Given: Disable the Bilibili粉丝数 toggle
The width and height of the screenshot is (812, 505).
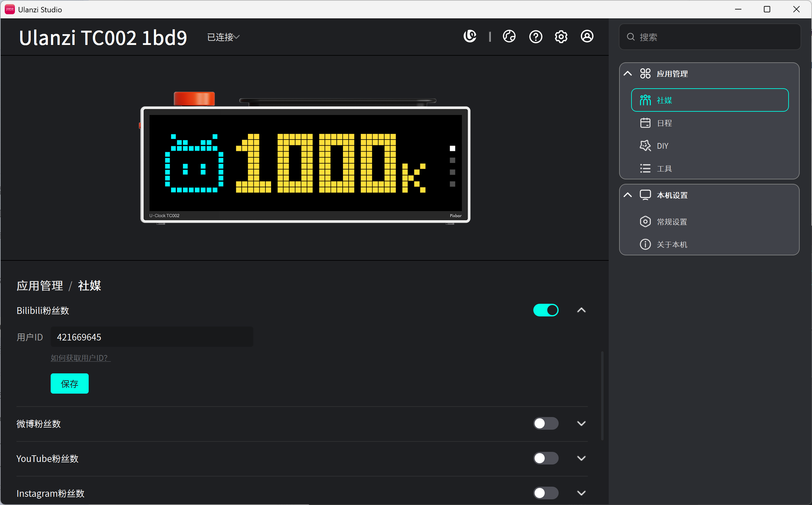Looking at the screenshot, I should pos(546,310).
